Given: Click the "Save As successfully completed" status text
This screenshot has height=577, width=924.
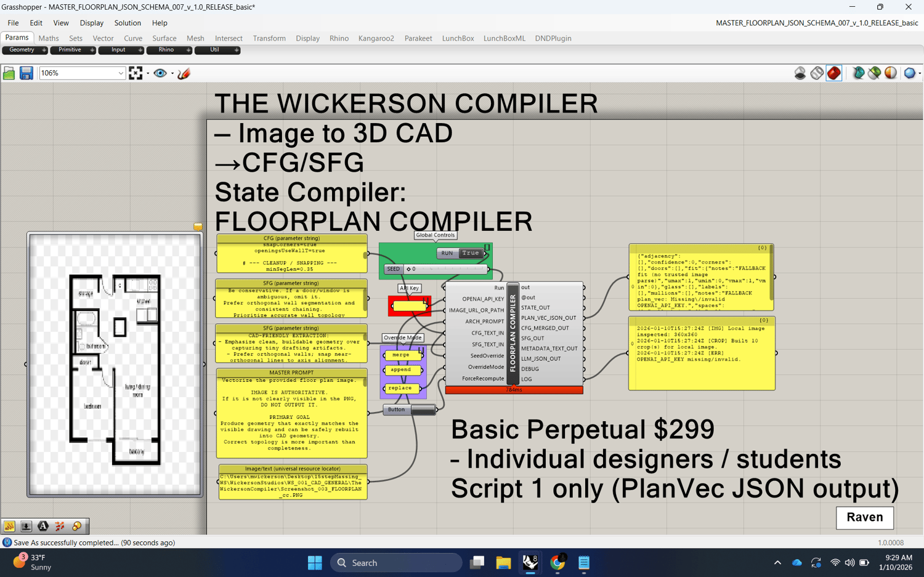Looking at the screenshot, I should (94, 543).
